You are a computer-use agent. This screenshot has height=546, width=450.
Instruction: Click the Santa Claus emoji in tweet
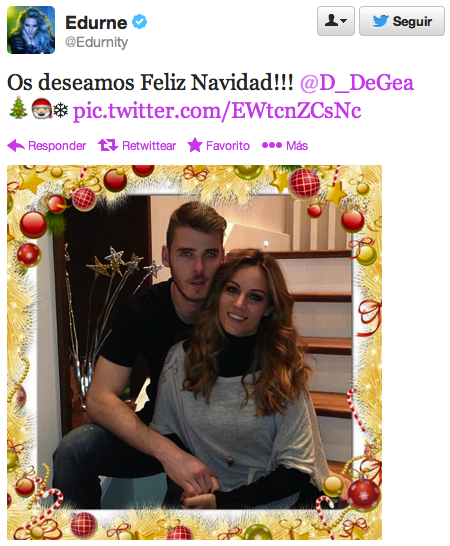pos(41,109)
